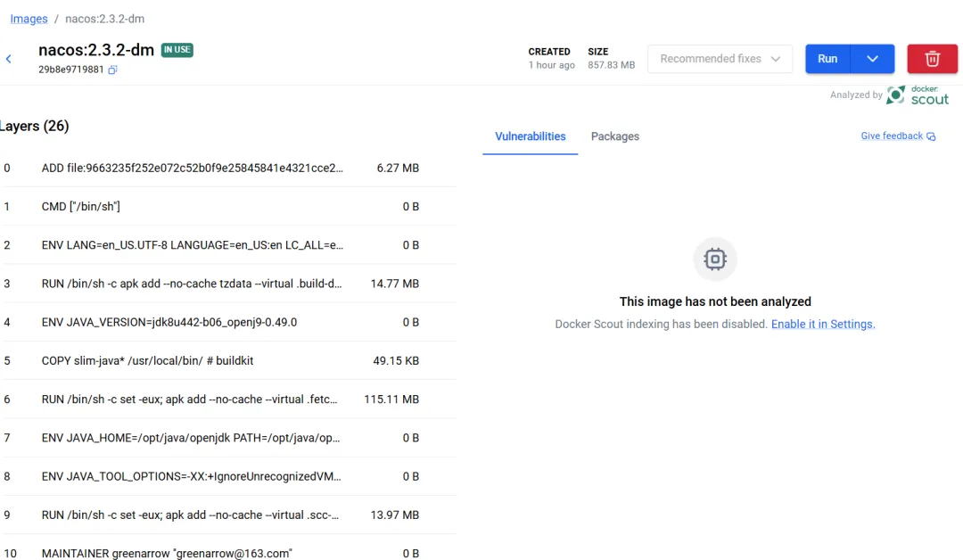Switch to the Packages tab

[x=614, y=136]
